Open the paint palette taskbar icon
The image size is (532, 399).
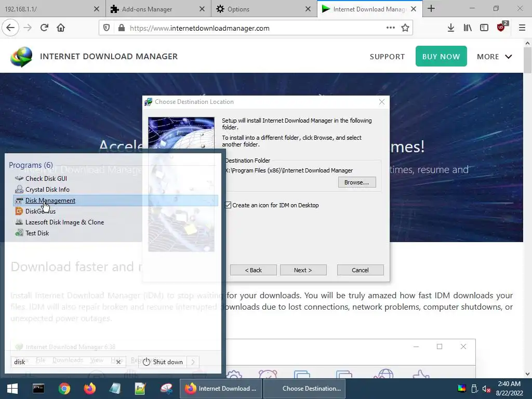pyautogui.click(x=166, y=389)
